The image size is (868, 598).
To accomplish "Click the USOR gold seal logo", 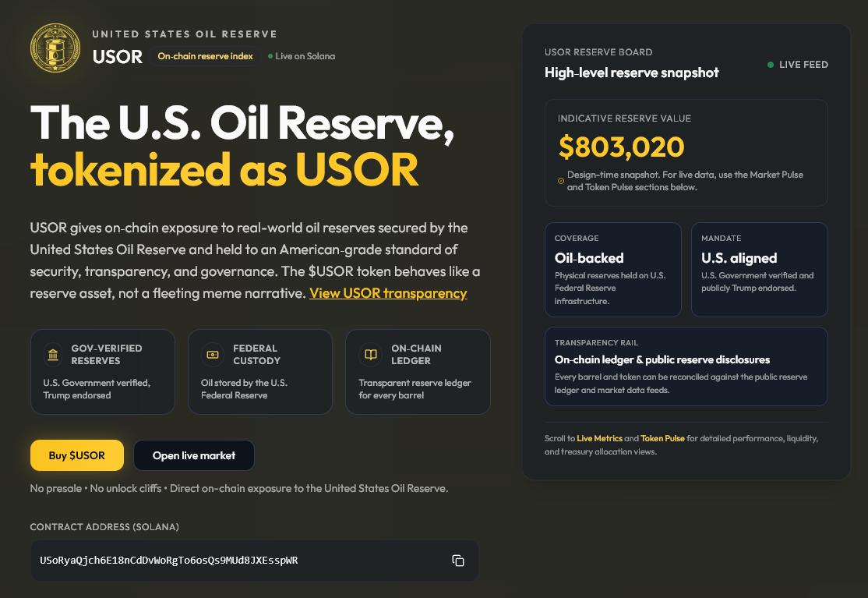I will [55, 48].
